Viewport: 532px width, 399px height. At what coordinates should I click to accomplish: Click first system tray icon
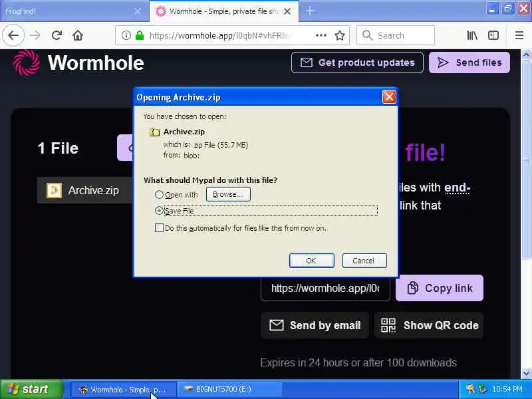pyautogui.click(x=470, y=389)
